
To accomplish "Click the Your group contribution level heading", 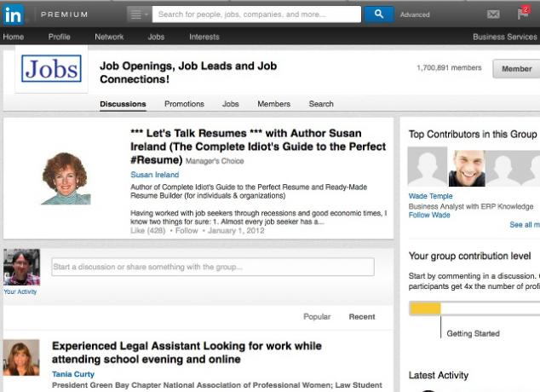I will [x=470, y=256].
